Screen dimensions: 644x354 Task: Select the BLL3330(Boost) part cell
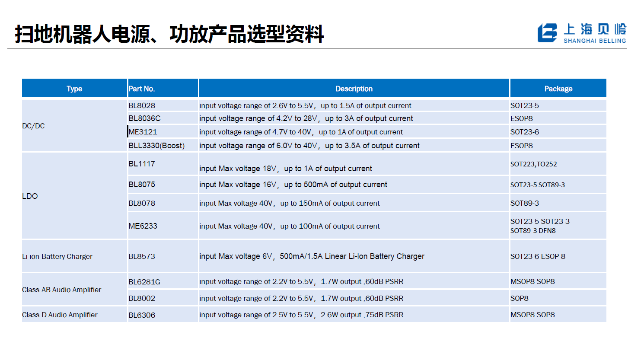[x=156, y=146]
